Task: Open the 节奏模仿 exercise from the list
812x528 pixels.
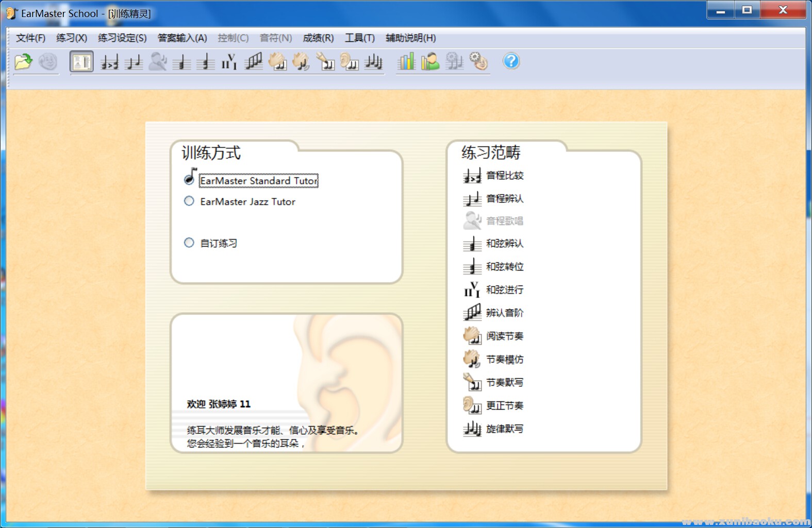Action: (504, 360)
